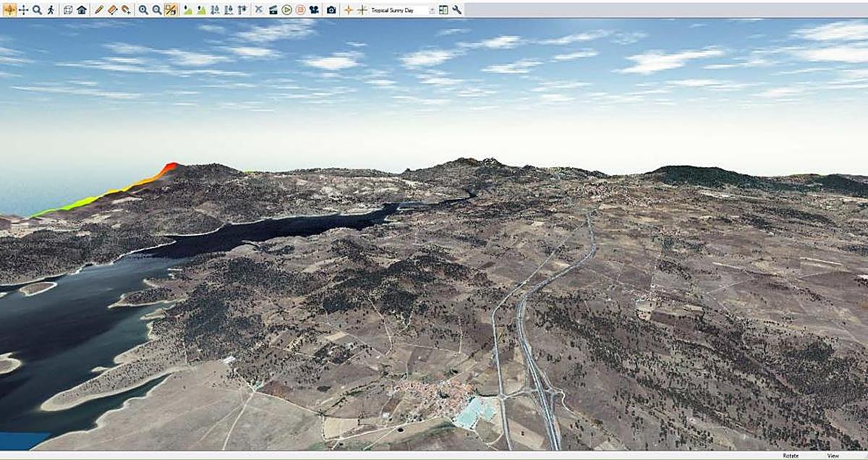
Task: Click the dropdown arrow beside the sky preset
Action: pyautogui.click(x=433, y=10)
